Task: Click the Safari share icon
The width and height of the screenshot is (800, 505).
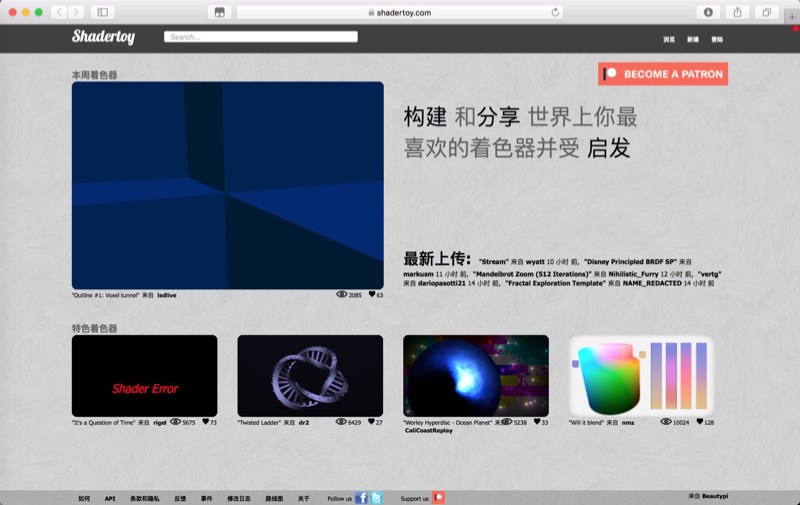Action: click(737, 12)
